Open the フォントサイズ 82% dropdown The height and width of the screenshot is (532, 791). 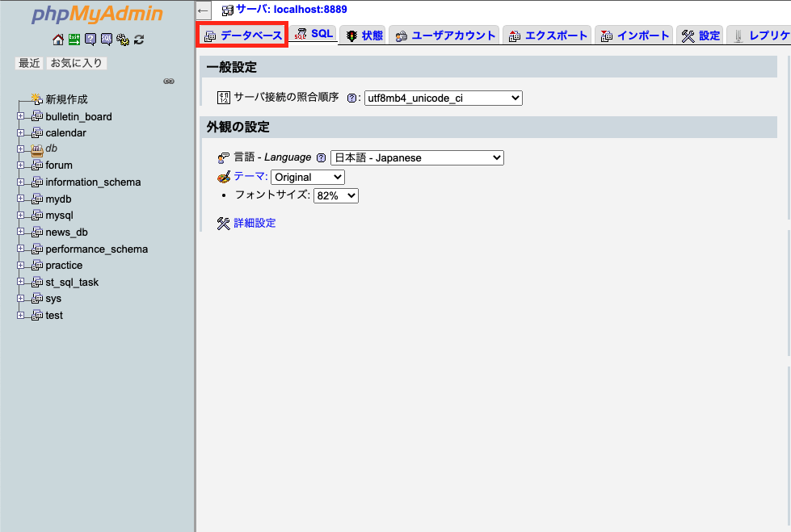coord(335,195)
